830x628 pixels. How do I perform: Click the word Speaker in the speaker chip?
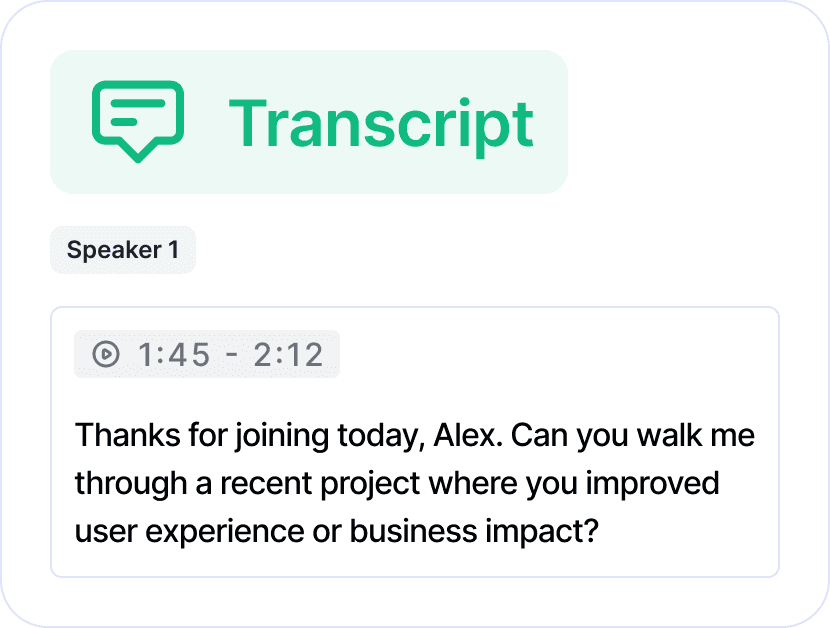[114, 250]
